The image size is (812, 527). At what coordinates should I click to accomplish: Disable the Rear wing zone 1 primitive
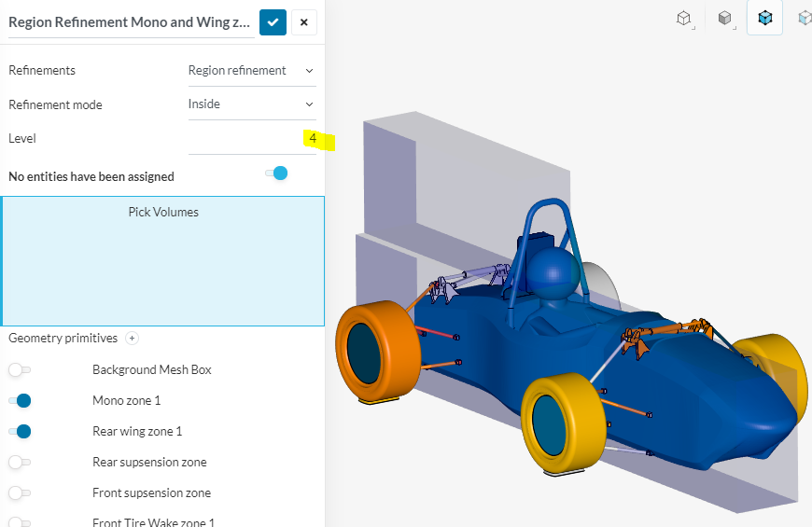point(20,431)
